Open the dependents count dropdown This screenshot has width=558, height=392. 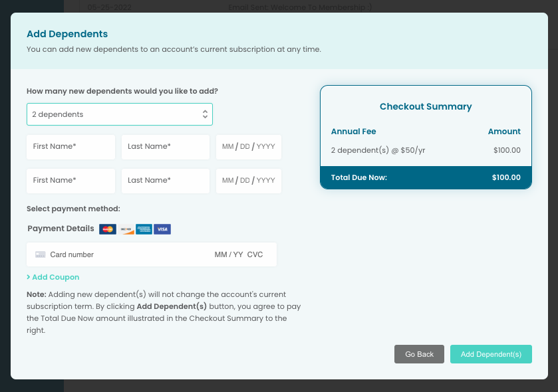(x=120, y=114)
